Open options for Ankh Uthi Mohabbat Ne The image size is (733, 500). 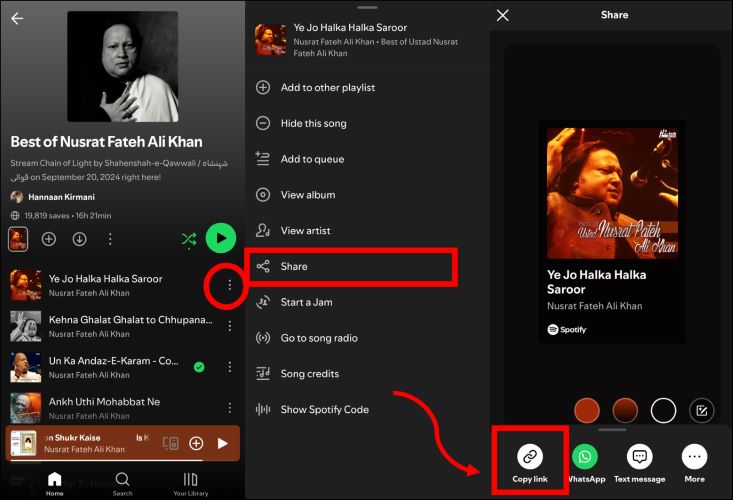pyautogui.click(x=230, y=408)
